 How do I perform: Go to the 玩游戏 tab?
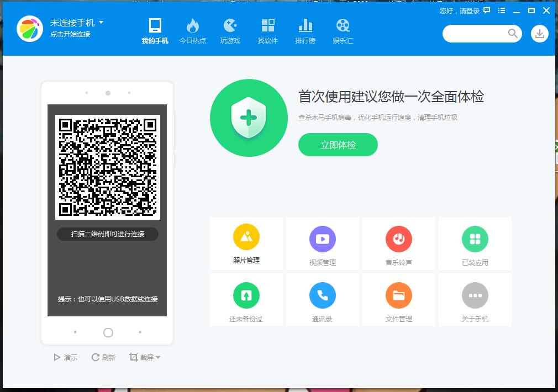230,31
